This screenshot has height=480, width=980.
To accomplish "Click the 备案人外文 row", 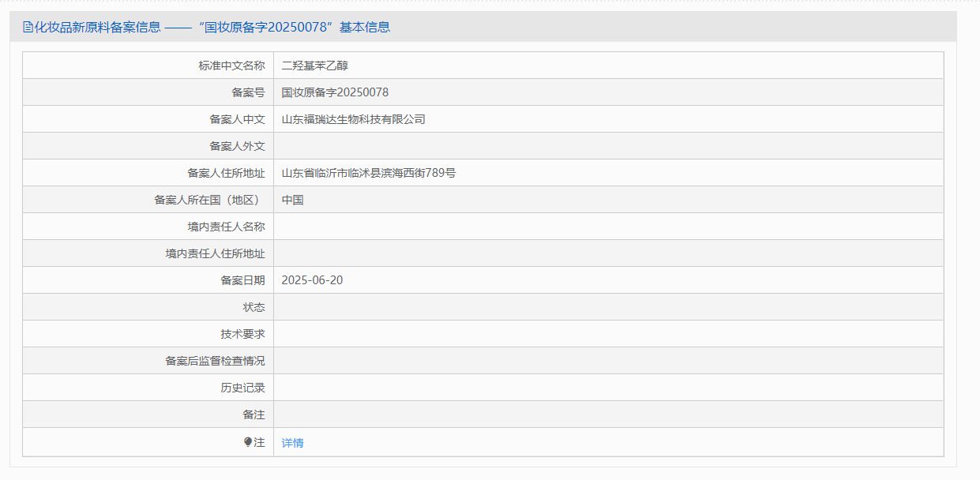I will tap(238, 145).
